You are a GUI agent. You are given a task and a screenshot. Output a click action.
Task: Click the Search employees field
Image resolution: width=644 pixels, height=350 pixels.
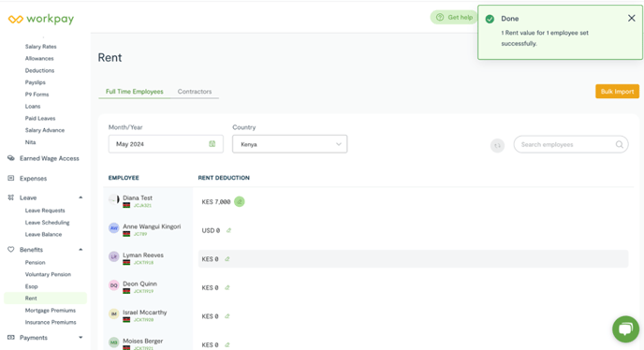[x=571, y=145]
